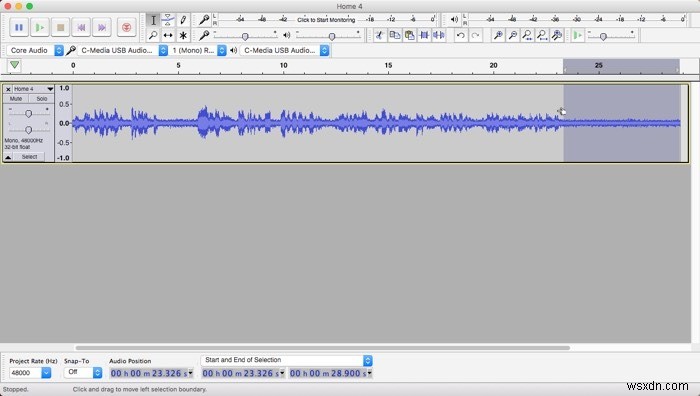Viewport: 700px width, 396px height.
Task: Click the Zoom Toggle icon
Action: [x=557, y=35]
